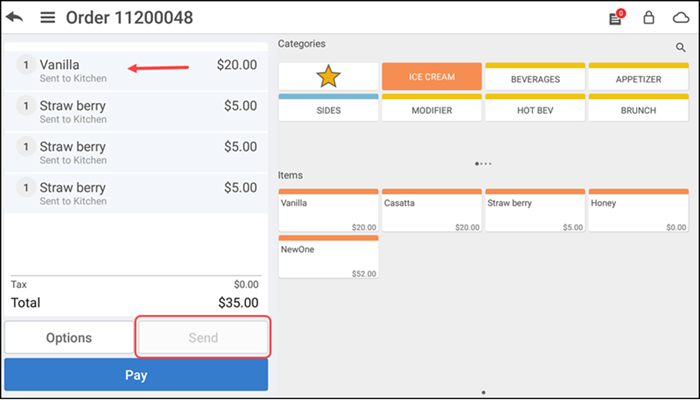Switch to the APPETIZER category
700x400 pixels.
point(638,76)
